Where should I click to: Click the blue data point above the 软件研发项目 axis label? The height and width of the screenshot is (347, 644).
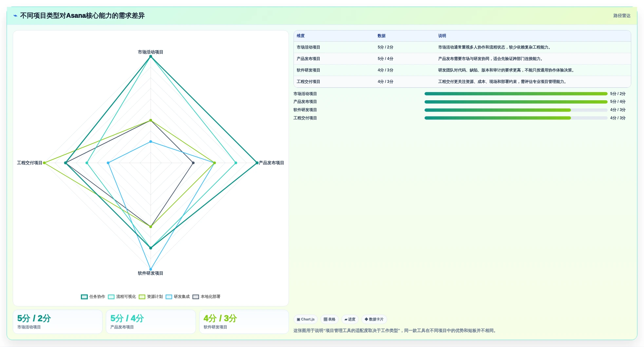[151, 269]
